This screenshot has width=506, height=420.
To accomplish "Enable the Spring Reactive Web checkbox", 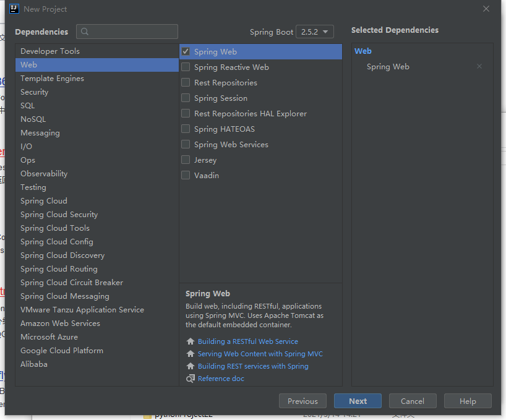I will point(186,67).
